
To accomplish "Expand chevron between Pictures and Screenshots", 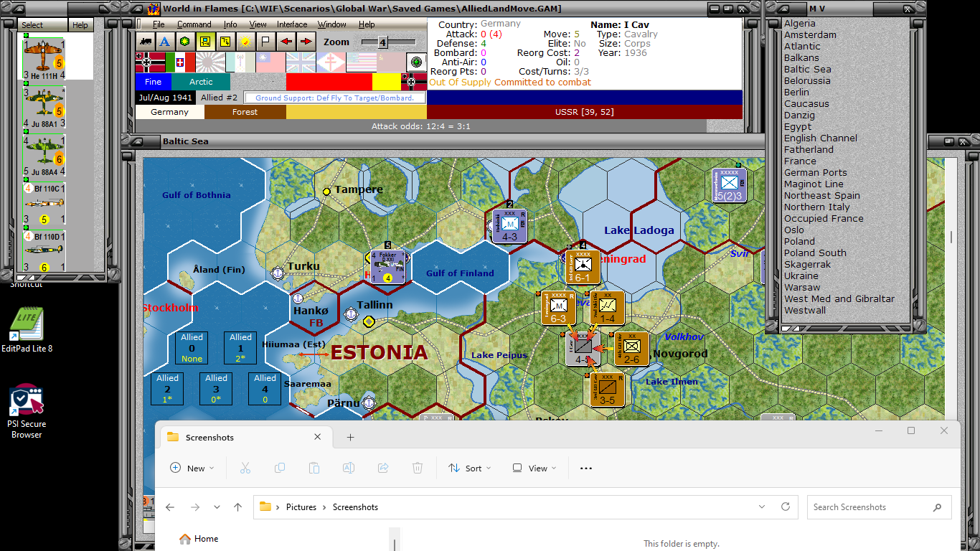I will pyautogui.click(x=324, y=507).
